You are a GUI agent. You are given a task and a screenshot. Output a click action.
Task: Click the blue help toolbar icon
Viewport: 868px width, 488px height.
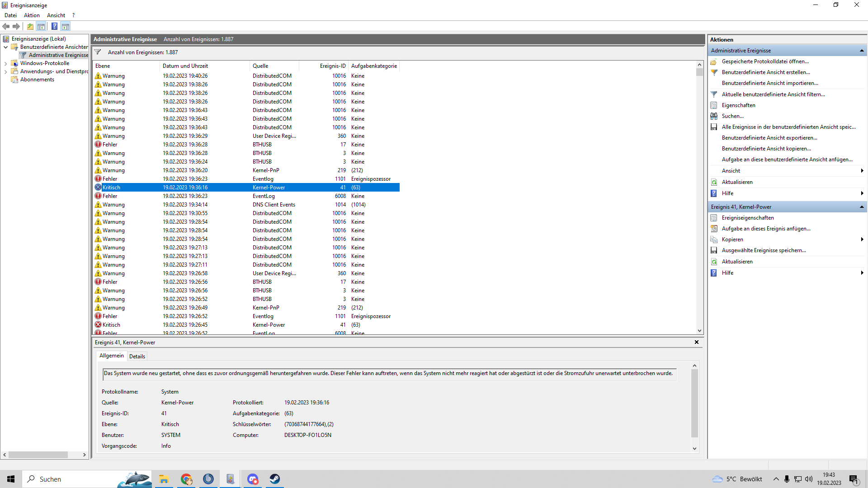54,26
